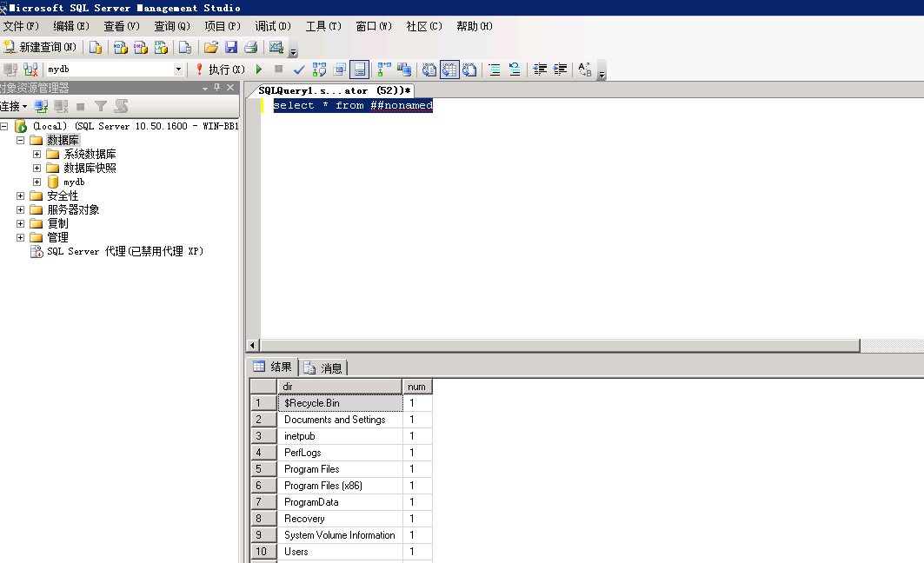Expand the 数据库快照 folder
The image size is (924, 563).
tap(37, 168)
